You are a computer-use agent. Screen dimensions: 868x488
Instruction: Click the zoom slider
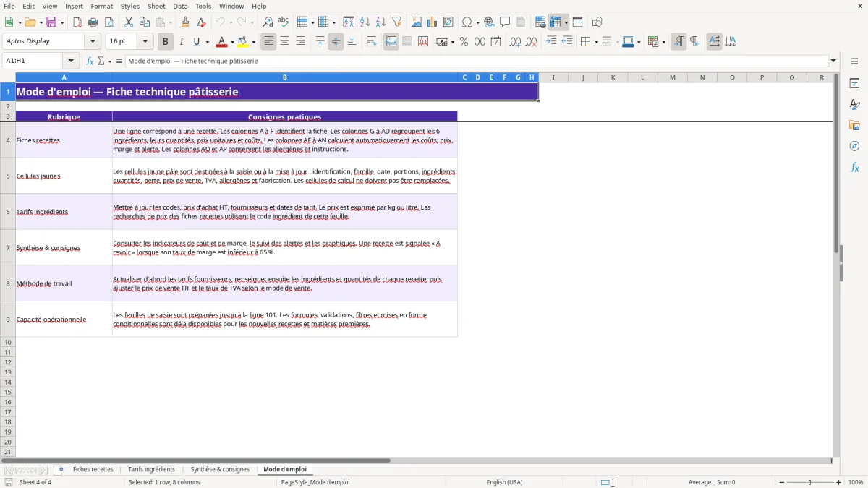pyautogui.click(x=809, y=482)
